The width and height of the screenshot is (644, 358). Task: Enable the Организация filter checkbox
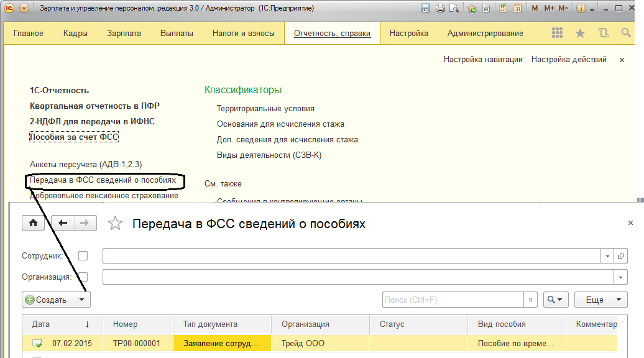(x=83, y=277)
